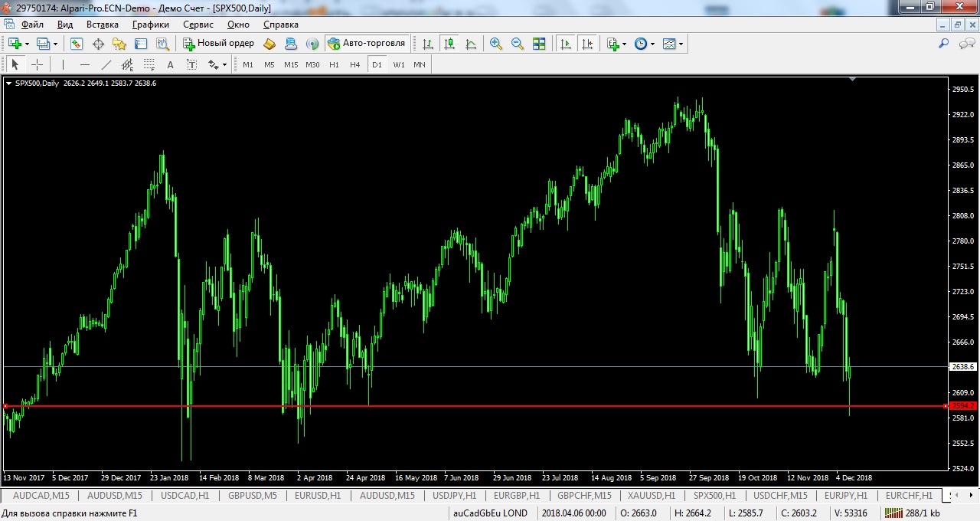Select the MN timeframe button
Image resolution: width=980 pixels, height=521 pixels.
tap(420, 64)
